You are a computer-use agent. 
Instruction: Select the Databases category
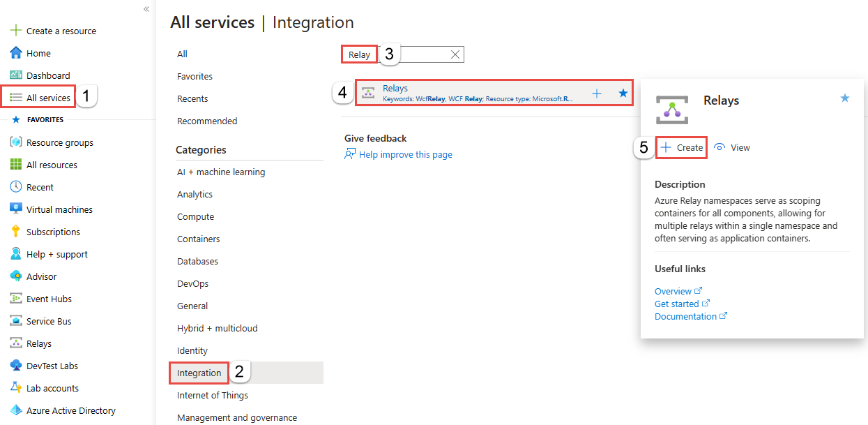point(196,260)
